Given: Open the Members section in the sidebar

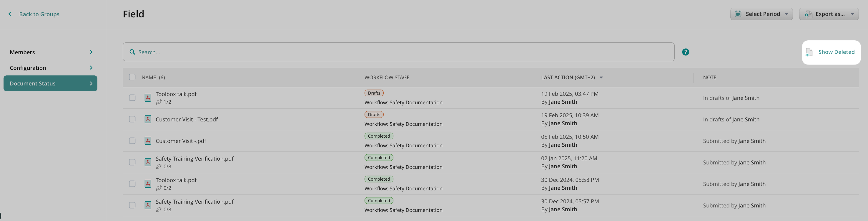Looking at the screenshot, I should point(51,52).
